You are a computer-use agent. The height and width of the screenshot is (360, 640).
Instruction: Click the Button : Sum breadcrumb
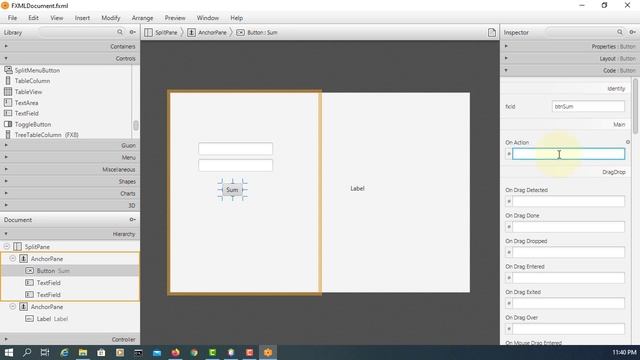pos(257,32)
